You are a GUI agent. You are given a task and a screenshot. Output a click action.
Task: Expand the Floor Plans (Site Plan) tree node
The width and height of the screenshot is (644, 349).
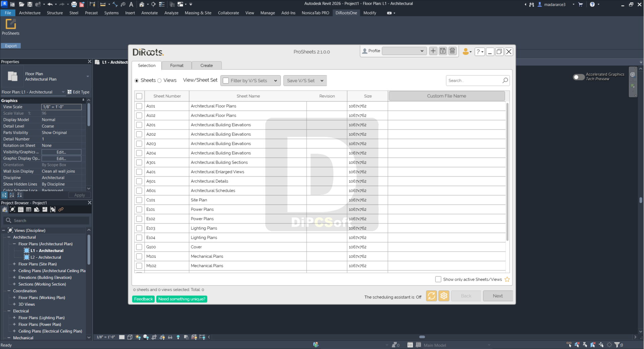[14, 264]
